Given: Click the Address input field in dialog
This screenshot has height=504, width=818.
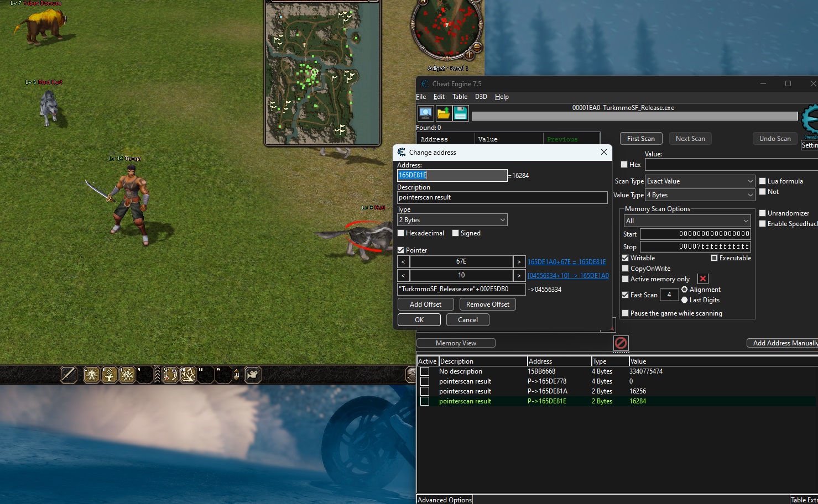Looking at the screenshot, I should coord(452,175).
